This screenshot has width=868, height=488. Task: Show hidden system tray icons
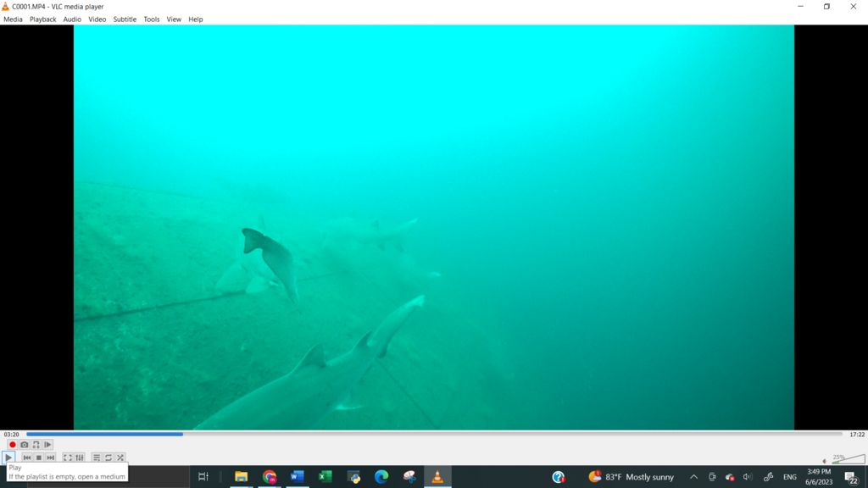click(x=693, y=477)
